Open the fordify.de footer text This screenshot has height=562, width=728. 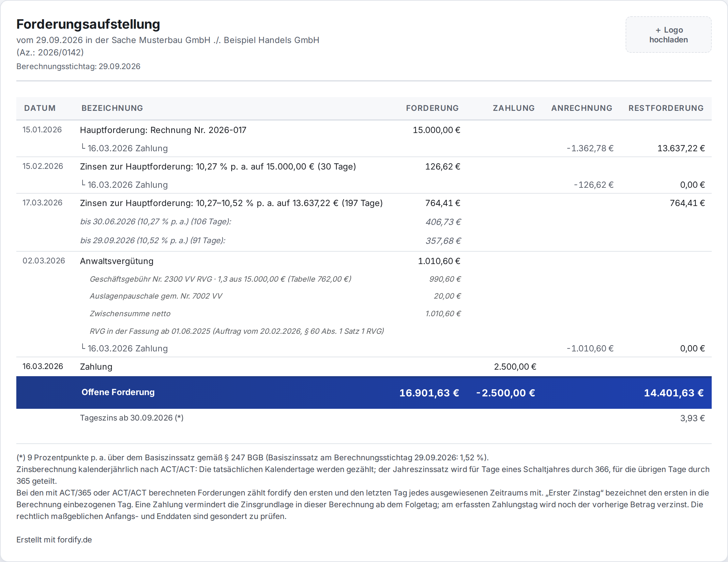(x=54, y=540)
